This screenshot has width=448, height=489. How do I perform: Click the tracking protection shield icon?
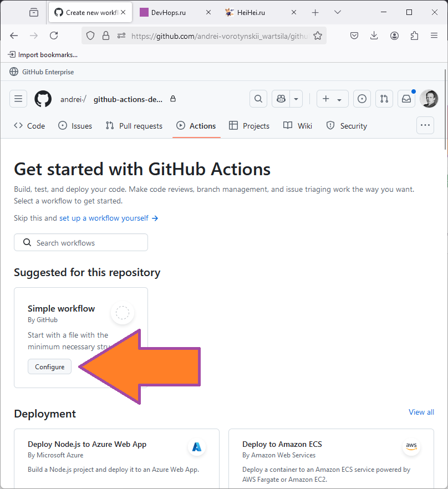90,35
